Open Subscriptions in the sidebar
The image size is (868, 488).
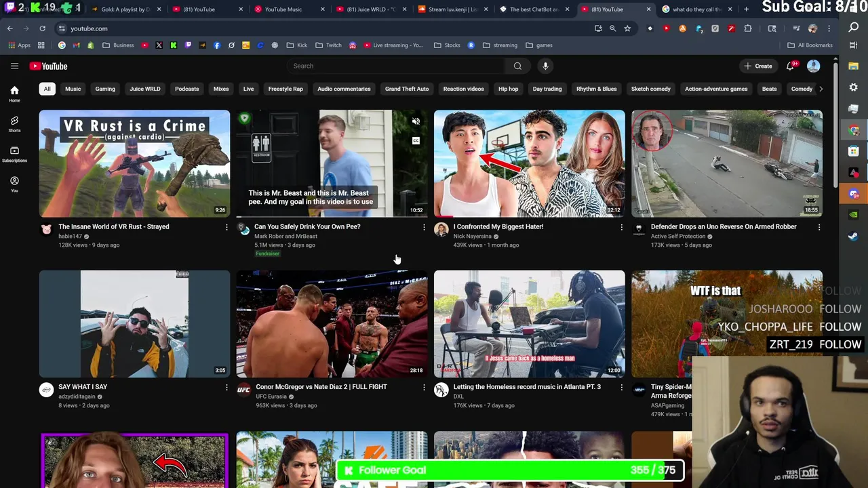point(14,154)
